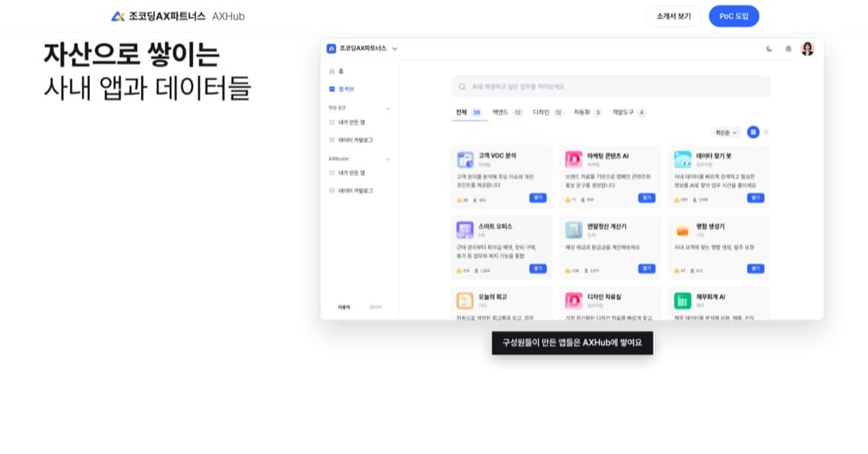The height and width of the screenshot is (454, 868).
Task: Click the blue workspace logo inside the app window
Action: click(331, 48)
